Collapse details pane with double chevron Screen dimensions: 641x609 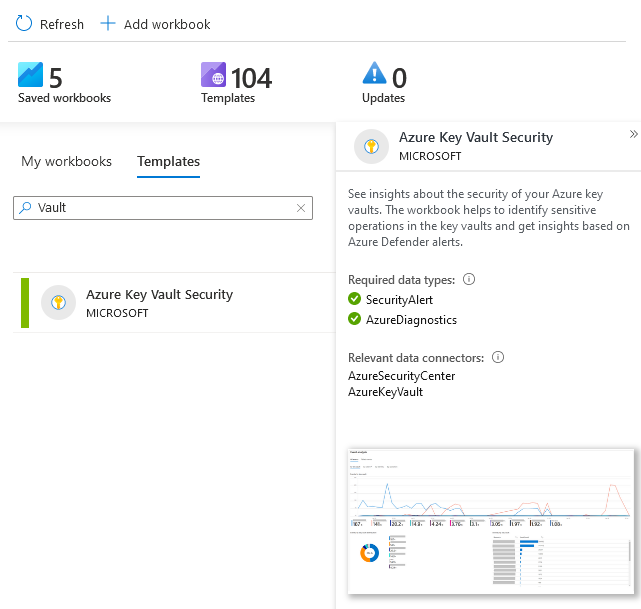633,134
